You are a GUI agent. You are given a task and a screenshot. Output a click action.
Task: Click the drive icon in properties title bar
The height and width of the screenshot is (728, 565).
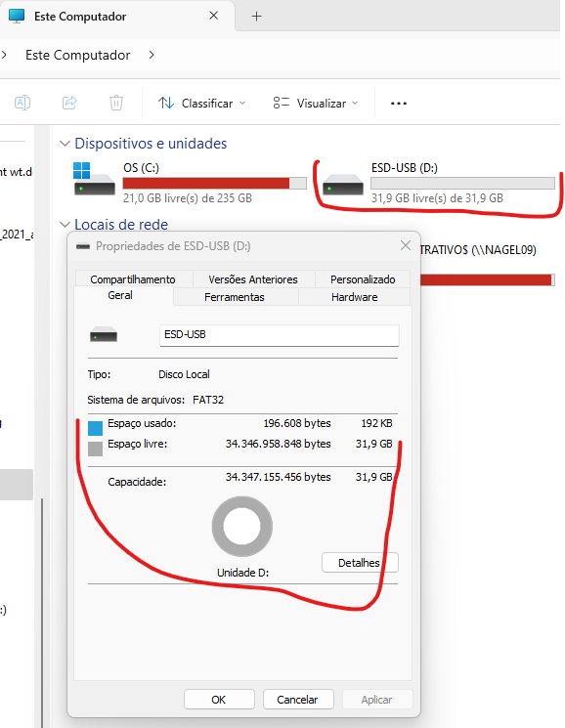(83, 246)
